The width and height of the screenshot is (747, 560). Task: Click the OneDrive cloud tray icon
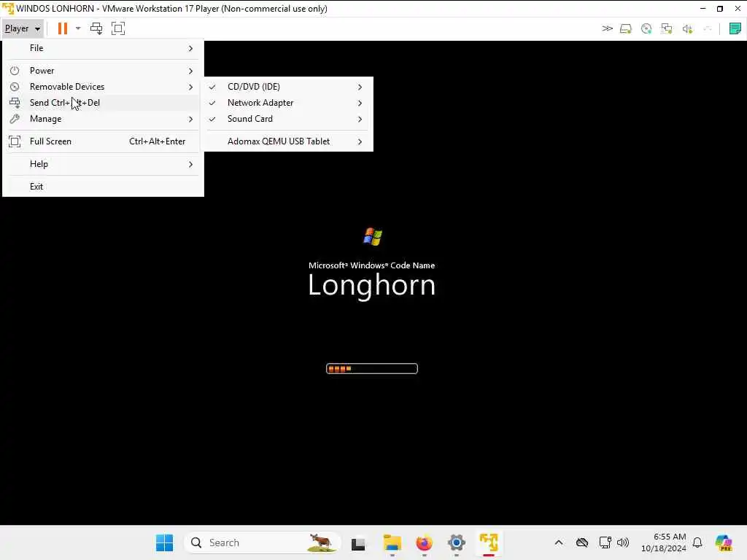[581, 542]
